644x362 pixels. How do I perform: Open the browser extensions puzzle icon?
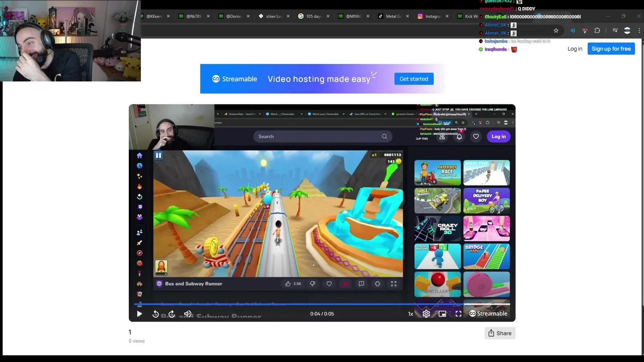[x=597, y=31]
